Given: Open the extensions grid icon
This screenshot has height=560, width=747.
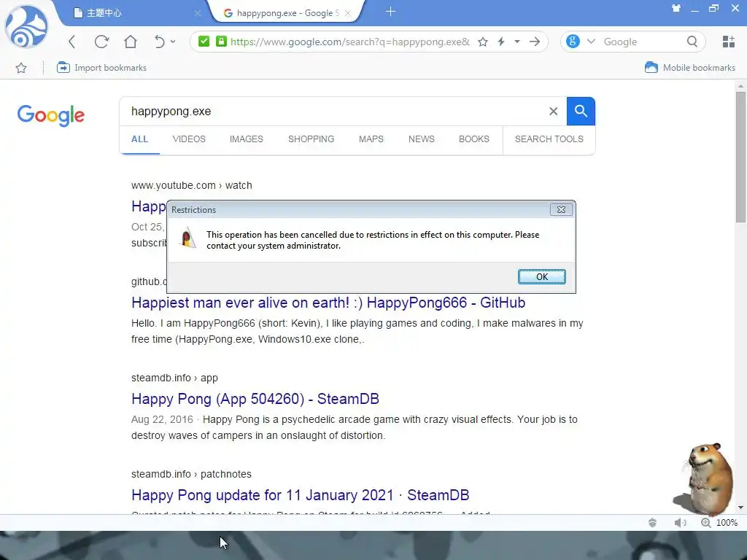Looking at the screenshot, I should [x=729, y=42].
